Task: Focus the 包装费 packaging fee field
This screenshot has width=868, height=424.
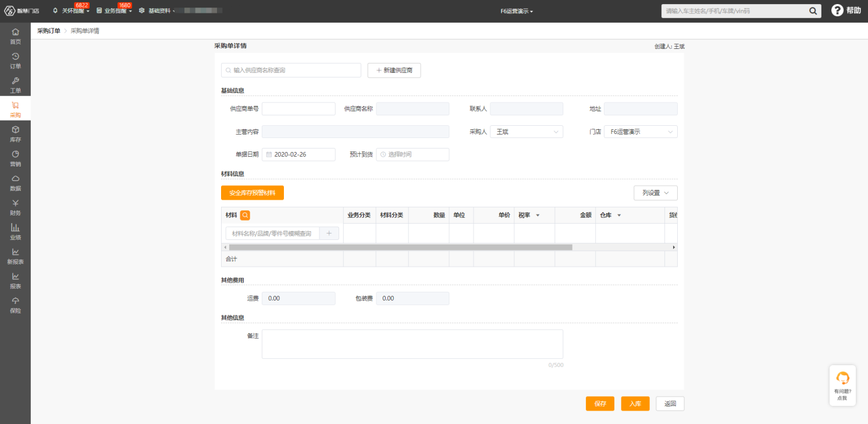Action: (412, 298)
